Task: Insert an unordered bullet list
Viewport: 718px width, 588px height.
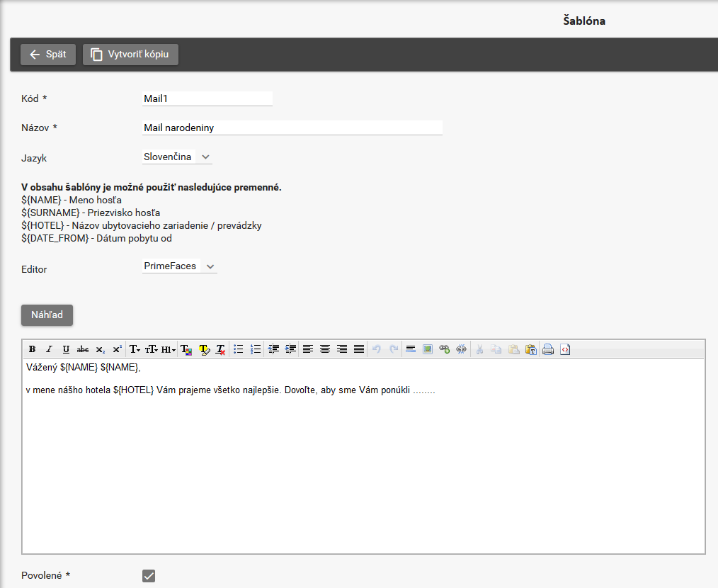Action: click(239, 349)
